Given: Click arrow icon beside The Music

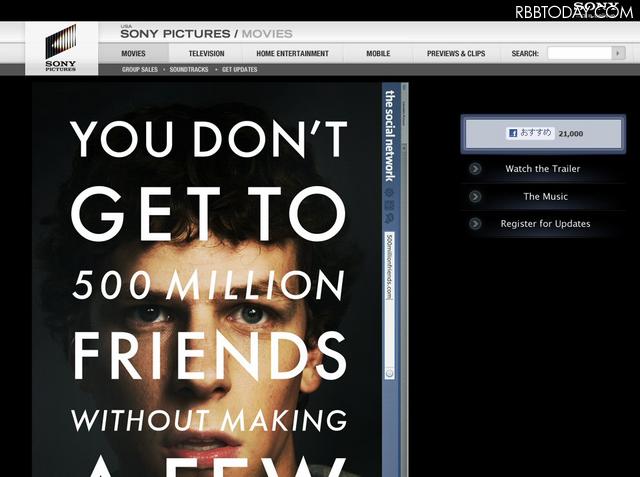Looking at the screenshot, I should tap(475, 196).
